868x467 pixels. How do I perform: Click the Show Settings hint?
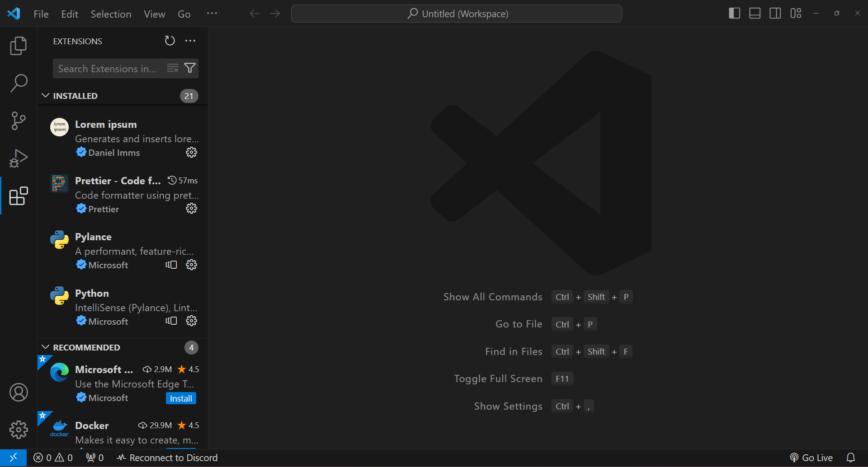pyautogui.click(x=534, y=406)
